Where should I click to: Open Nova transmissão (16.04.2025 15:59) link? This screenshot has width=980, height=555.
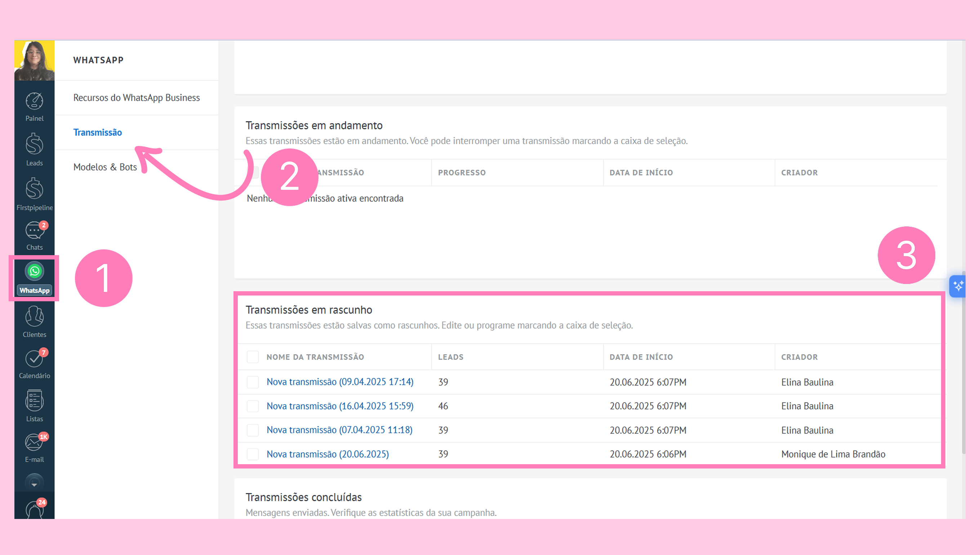pyautogui.click(x=340, y=406)
